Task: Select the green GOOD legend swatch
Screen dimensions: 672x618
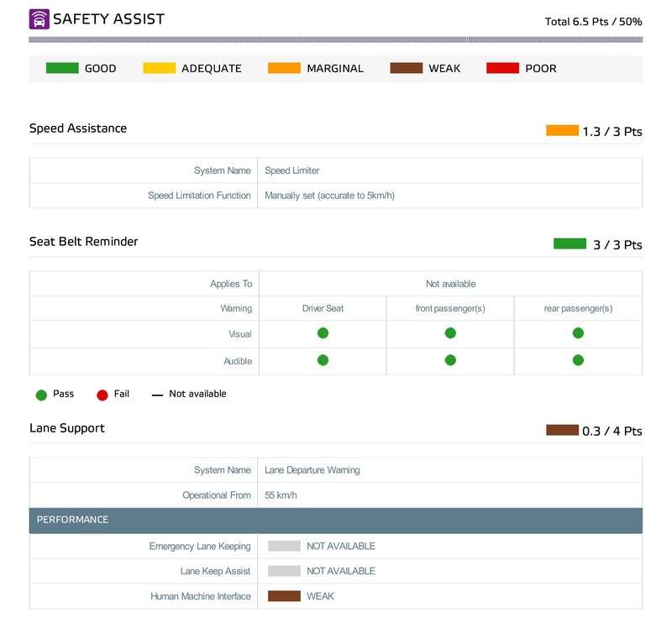Action: coord(62,68)
